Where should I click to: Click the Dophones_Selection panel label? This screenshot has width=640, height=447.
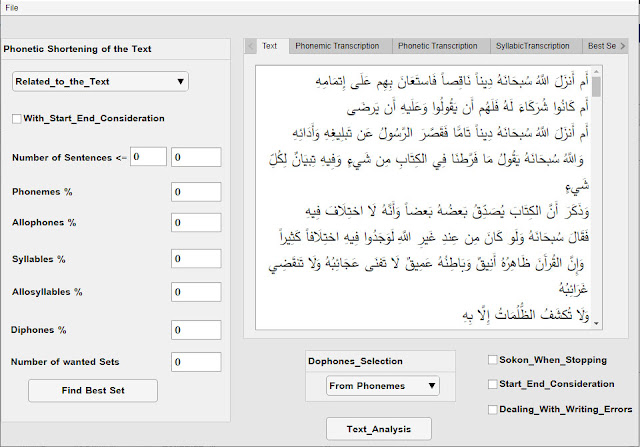(x=355, y=361)
